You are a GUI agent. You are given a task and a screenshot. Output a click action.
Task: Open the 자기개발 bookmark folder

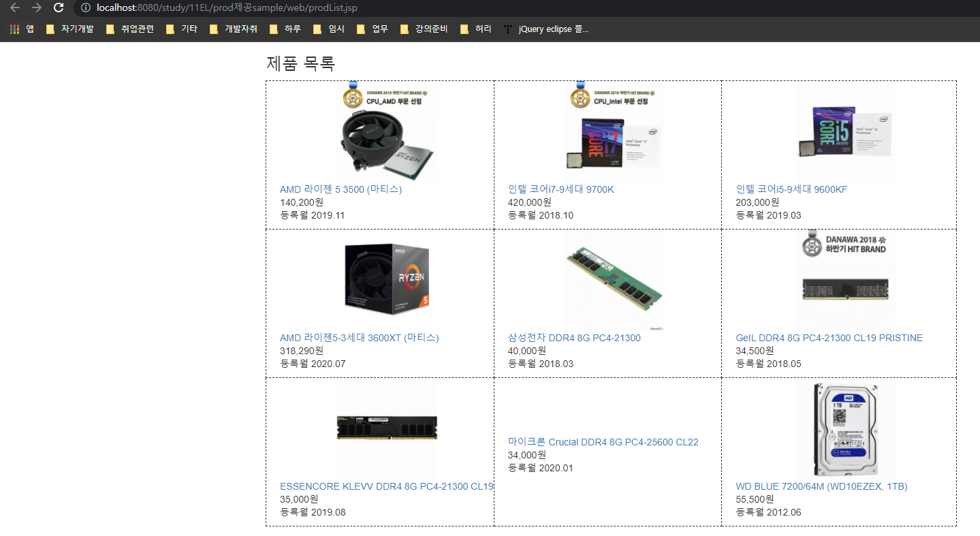pos(69,29)
